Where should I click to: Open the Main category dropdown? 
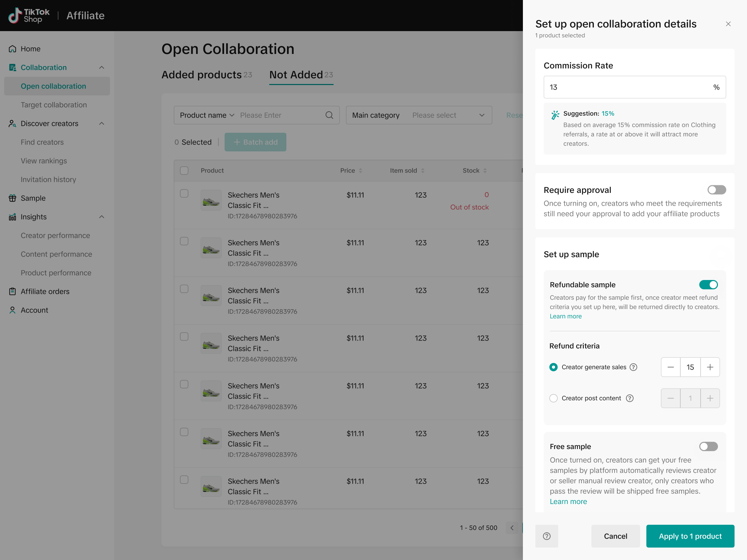[418, 115]
